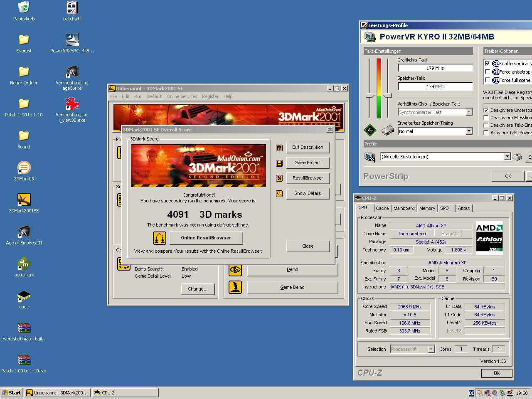Screen dimensions: 532x399
Task: Launch the Verknüpfung mit age3.exe shortcut
Action: coord(72,71)
